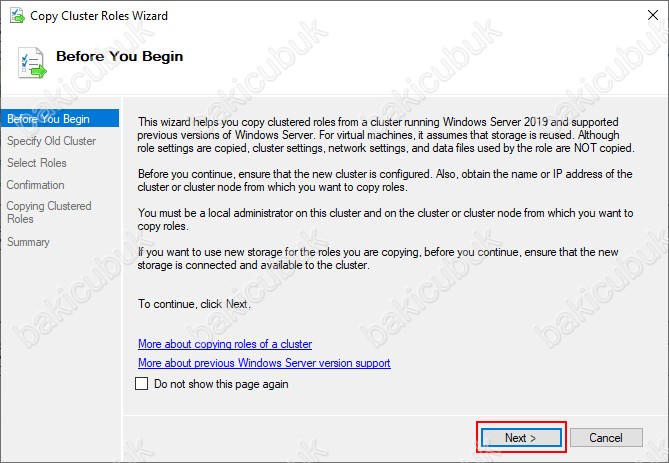Viewport: 669px width, 463px height.
Task: Click the wizard icon in title bar
Action: point(17,15)
